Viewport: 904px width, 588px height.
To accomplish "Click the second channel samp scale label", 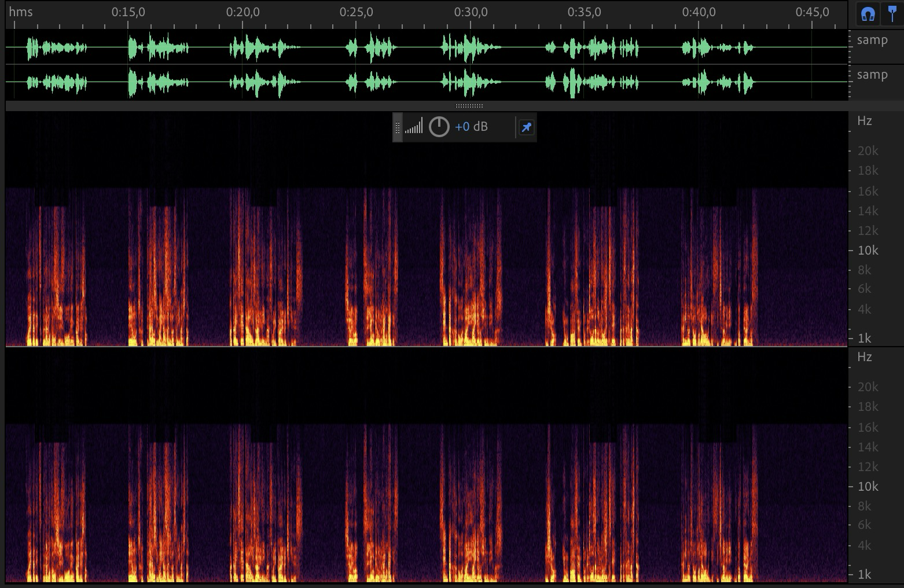I will (x=872, y=75).
